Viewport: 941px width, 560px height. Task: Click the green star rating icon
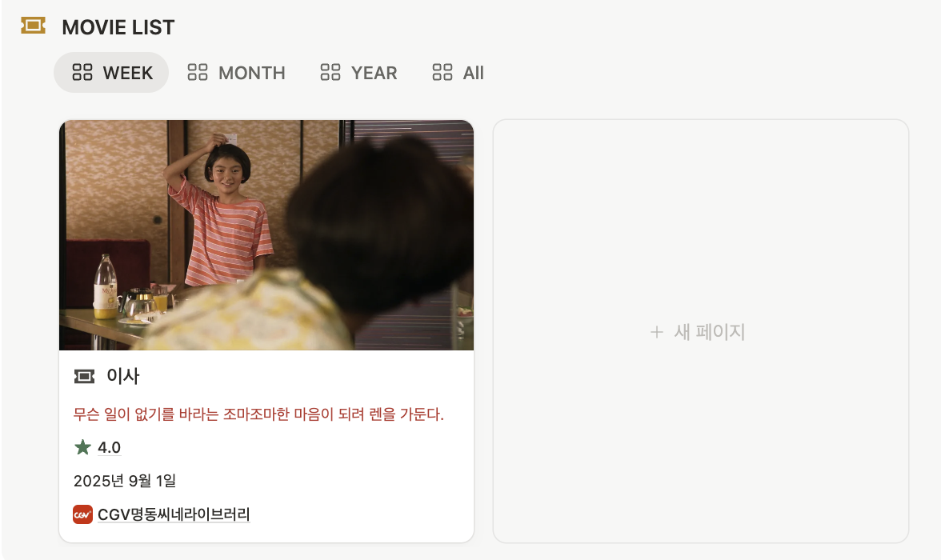83,447
